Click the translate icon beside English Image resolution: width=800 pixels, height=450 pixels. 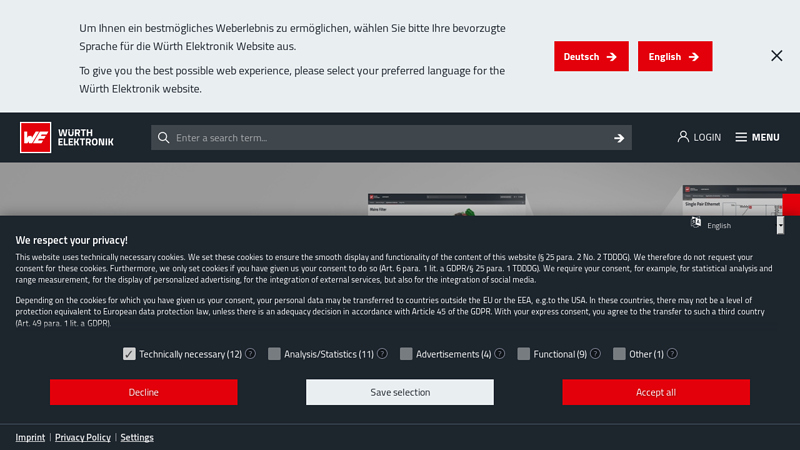point(695,222)
